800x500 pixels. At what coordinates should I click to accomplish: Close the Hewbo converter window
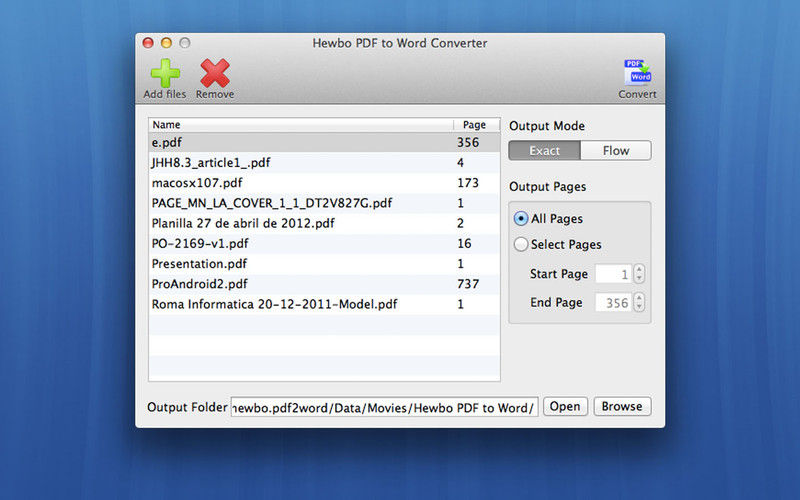click(x=148, y=43)
